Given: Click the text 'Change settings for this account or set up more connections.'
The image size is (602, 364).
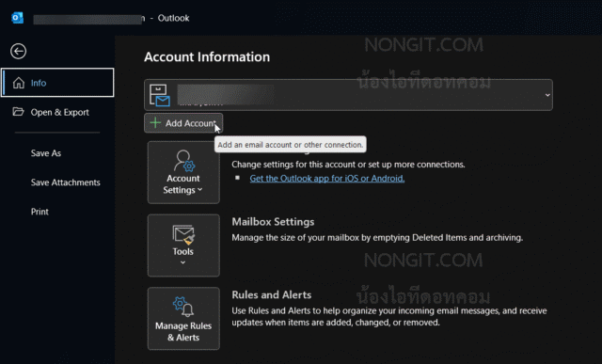Looking at the screenshot, I should (348, 165).
